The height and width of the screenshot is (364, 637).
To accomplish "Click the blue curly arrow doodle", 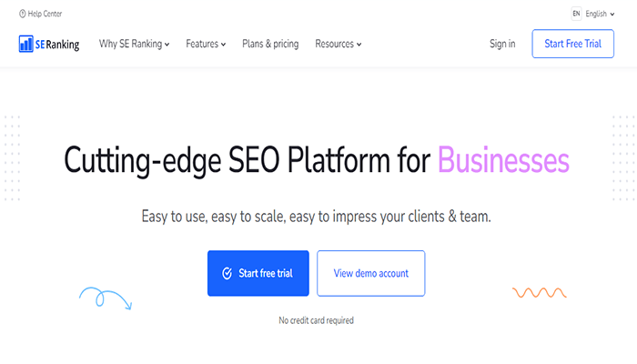I will click(x=105, y=297).
